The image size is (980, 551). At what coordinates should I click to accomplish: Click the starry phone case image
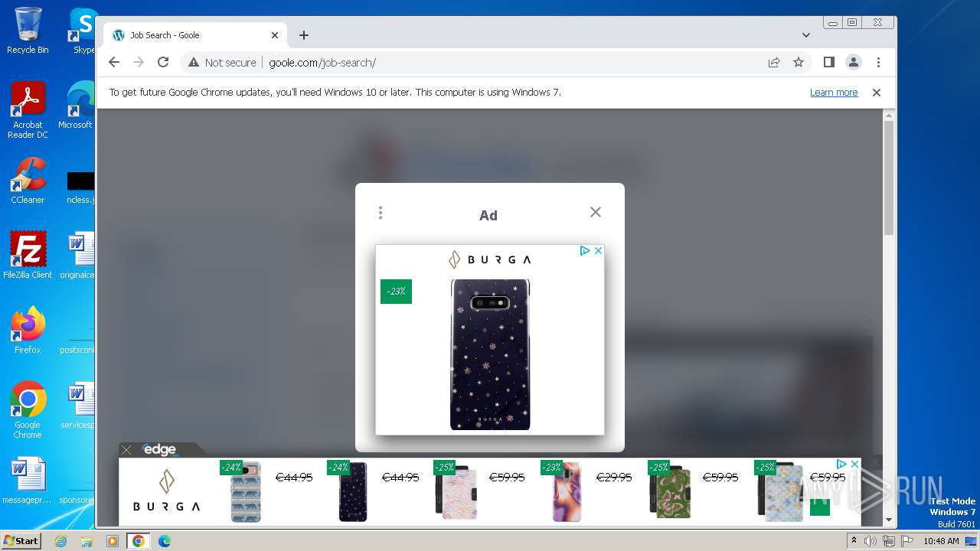coord(490,354)
